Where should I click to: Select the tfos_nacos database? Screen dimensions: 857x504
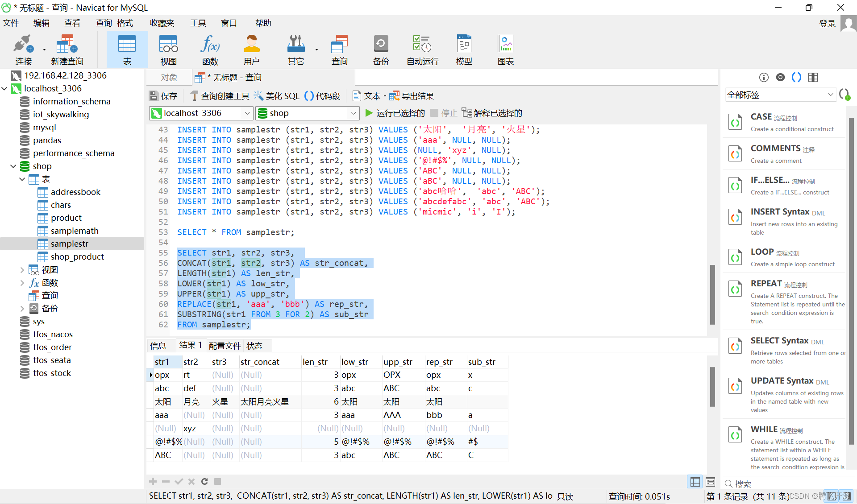click(x=53, y=335)
